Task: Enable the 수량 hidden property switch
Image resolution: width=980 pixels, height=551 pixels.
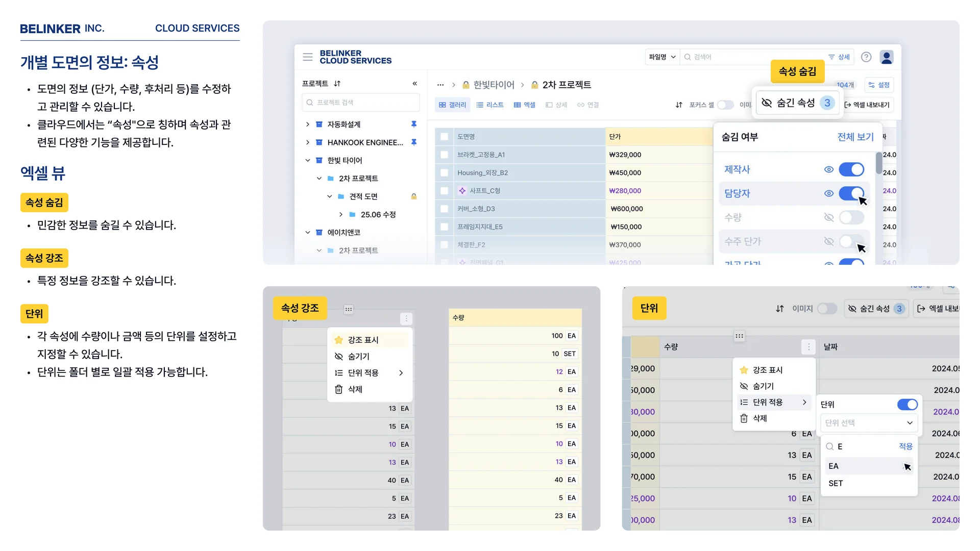Action: (851, 217)
